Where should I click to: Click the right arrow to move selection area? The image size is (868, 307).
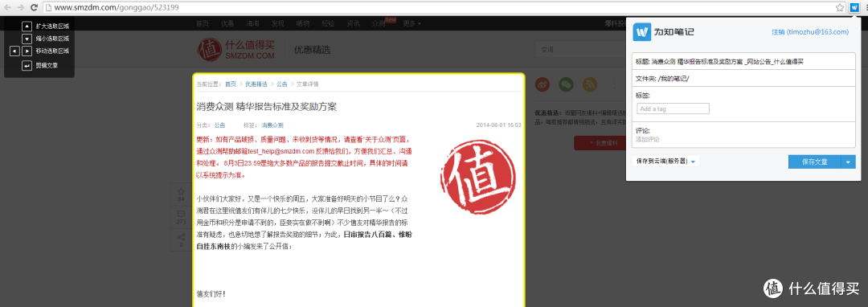coord(27,51)
